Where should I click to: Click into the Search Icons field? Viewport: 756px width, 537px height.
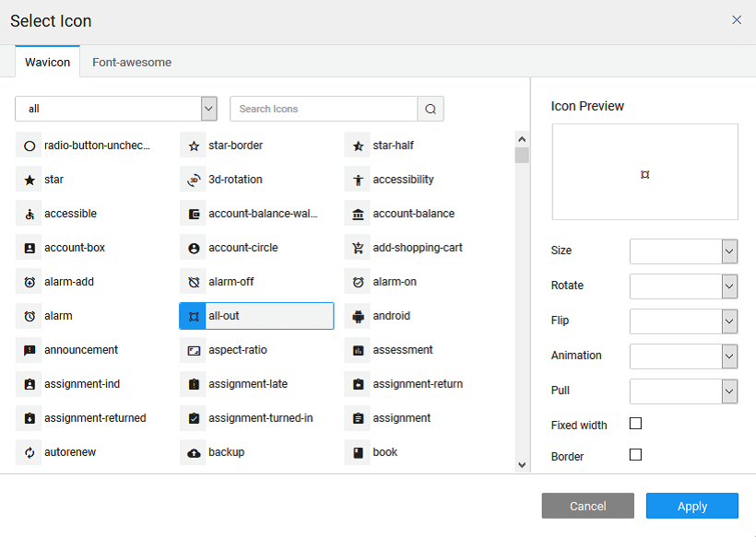point(324,109)
